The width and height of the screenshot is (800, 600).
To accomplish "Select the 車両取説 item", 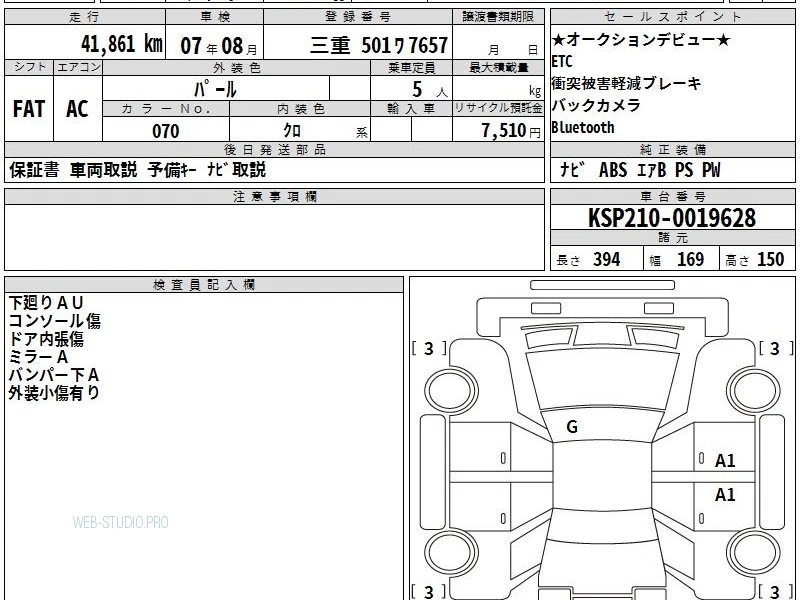I will pos(104,170).
